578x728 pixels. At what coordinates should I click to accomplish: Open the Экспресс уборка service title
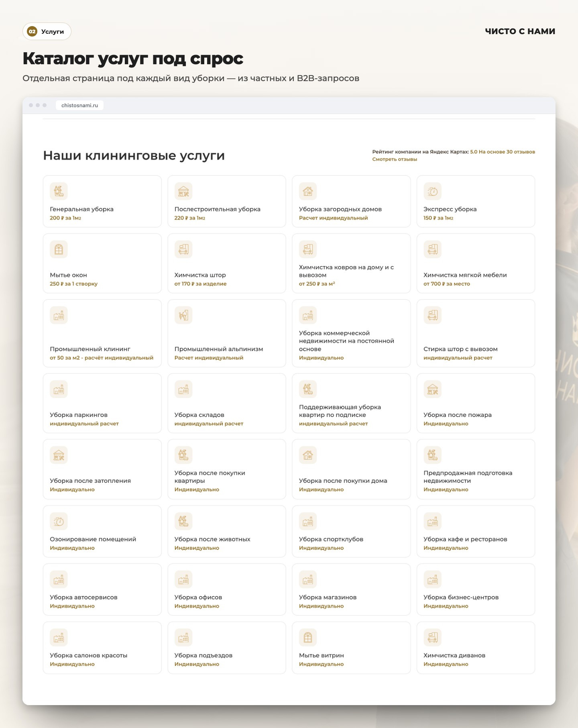pos(450,209)
